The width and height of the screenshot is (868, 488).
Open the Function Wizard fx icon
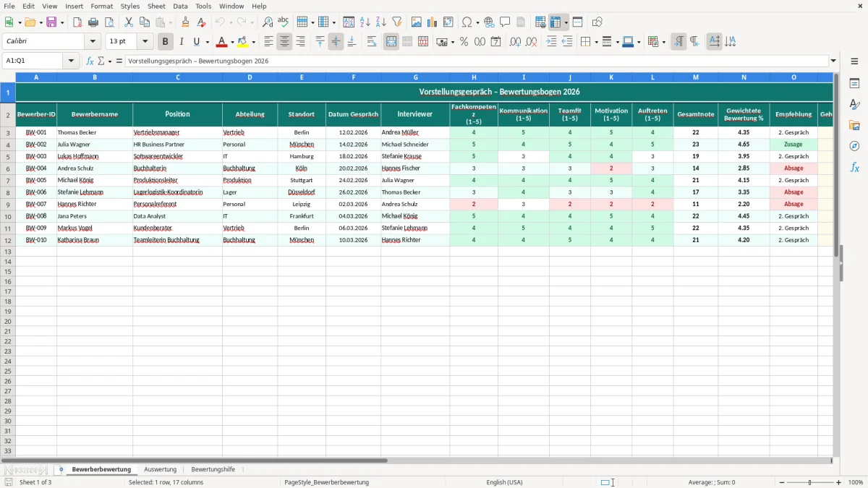(x=90, y=61)
